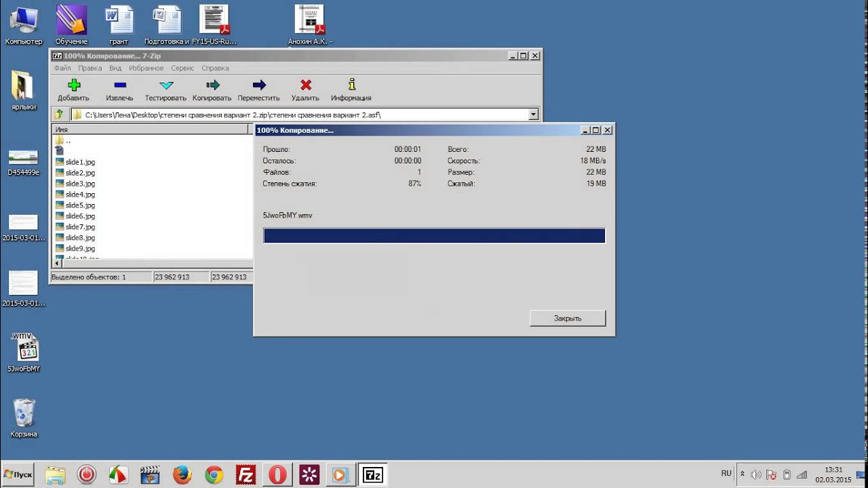Open FileZilla from the taskbar
Image resolution: width=868 pixels, height=488 pixels.
click(x=245, y=474)
